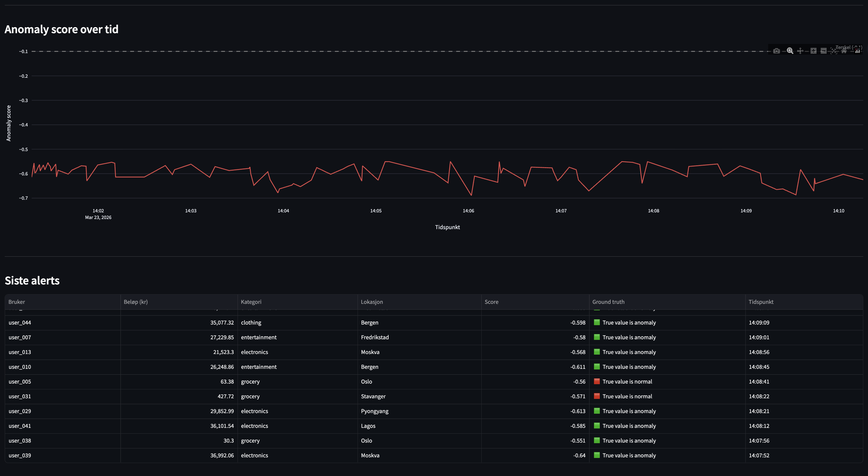
Task: Download the chart as PNG via camera icon
Action: click(777, 51)
